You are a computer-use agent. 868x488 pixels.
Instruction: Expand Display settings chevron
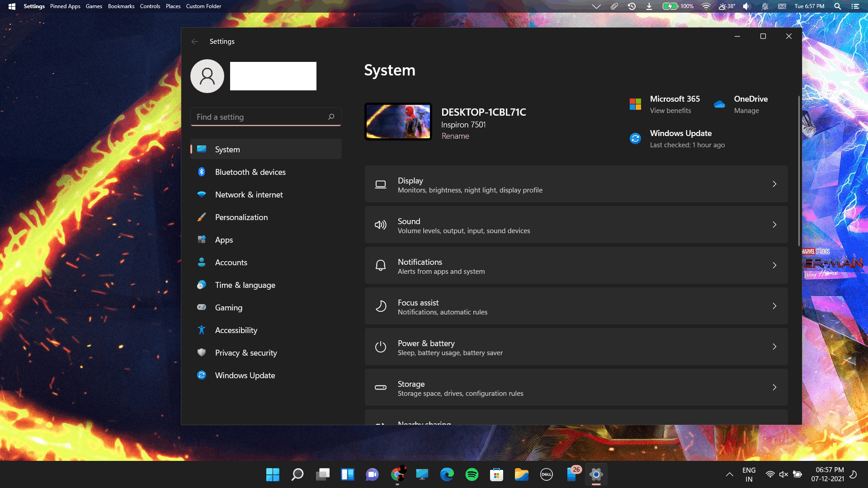tap(774, 184)
